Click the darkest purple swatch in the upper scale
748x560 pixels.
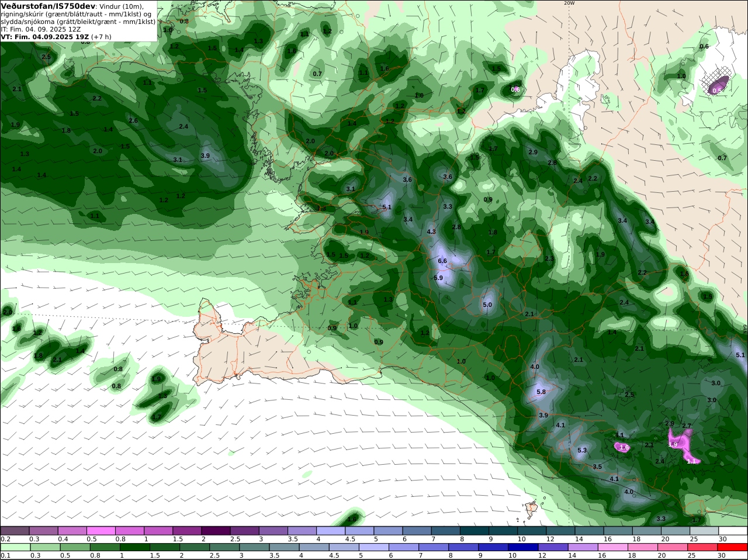[x=216, y=531]
